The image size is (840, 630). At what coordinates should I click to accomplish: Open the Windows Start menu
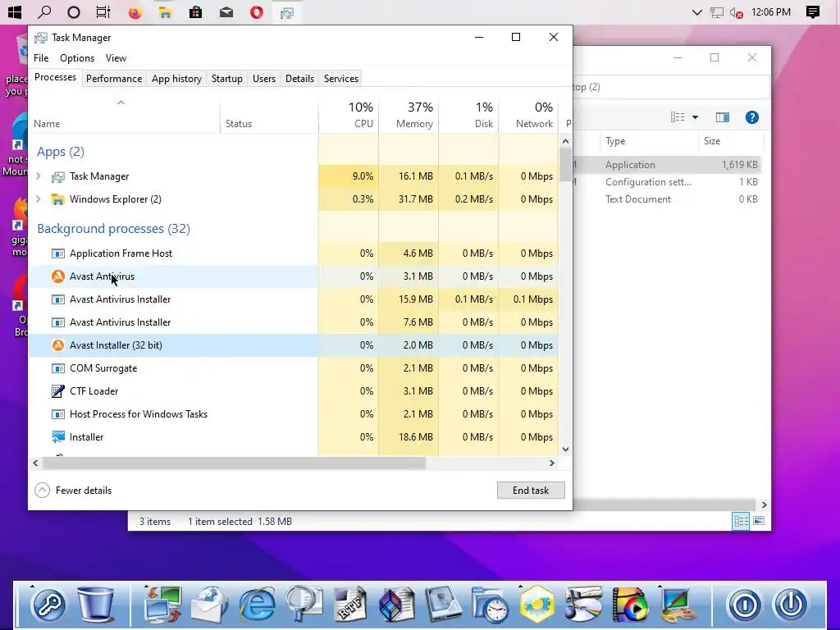point(15,11)
